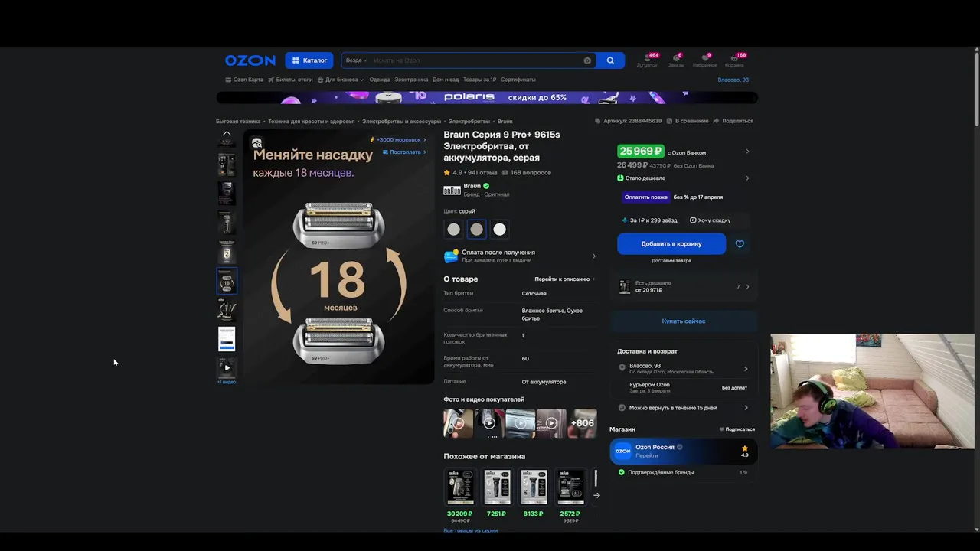Viewport: 980px width, 551px height.
Task: Expand Можно вернуть в течение 15 дней
Action: (684, 408)
